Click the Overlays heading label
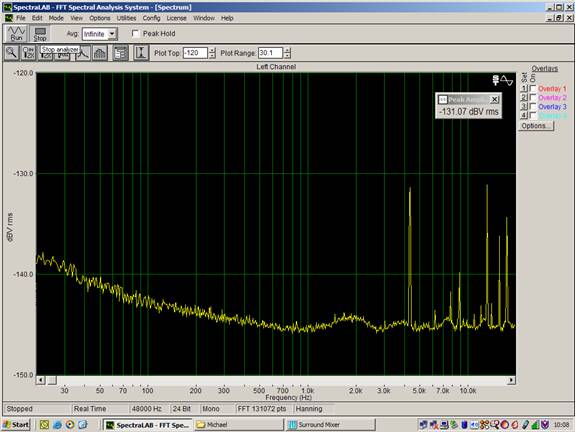The image size is (575, 432). [545, 69]
